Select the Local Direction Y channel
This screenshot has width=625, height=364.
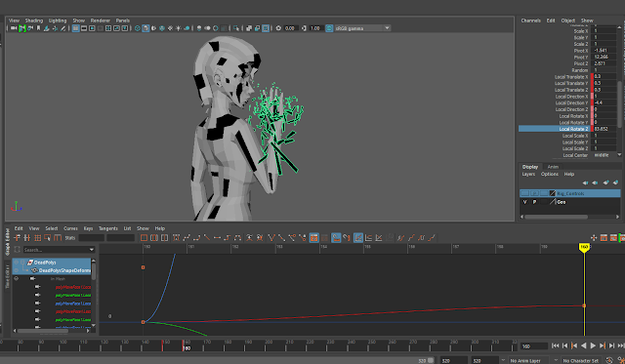[571, 102]
